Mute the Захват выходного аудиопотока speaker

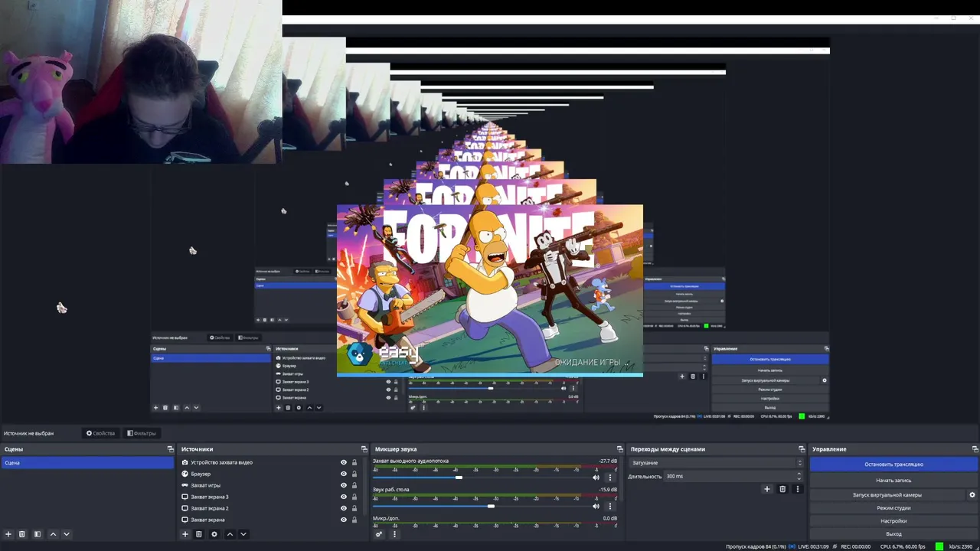pyautogui.click(x=596, y=478)
